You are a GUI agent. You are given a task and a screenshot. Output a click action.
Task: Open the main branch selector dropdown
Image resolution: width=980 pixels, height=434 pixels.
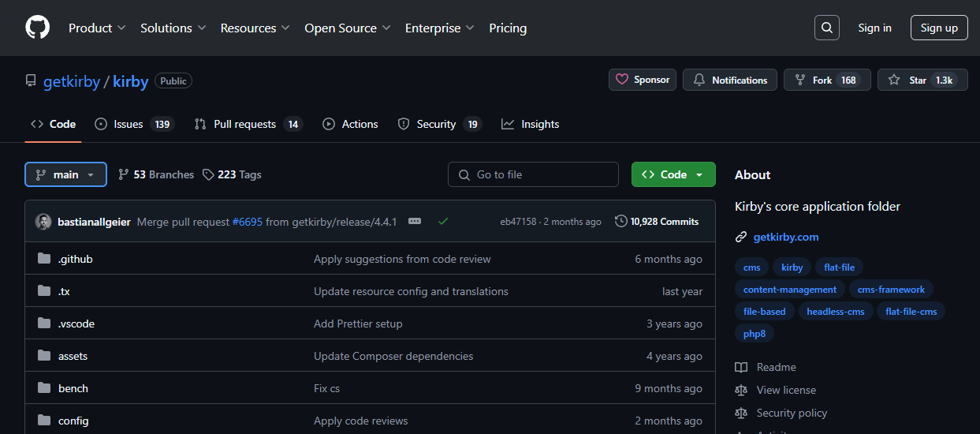click(x=66, y=174)
